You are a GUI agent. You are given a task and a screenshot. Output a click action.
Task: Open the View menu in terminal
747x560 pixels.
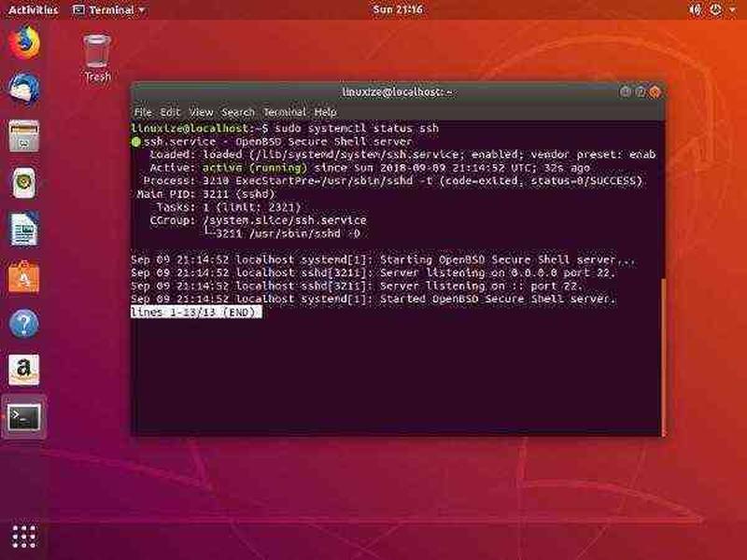point(201,112)
